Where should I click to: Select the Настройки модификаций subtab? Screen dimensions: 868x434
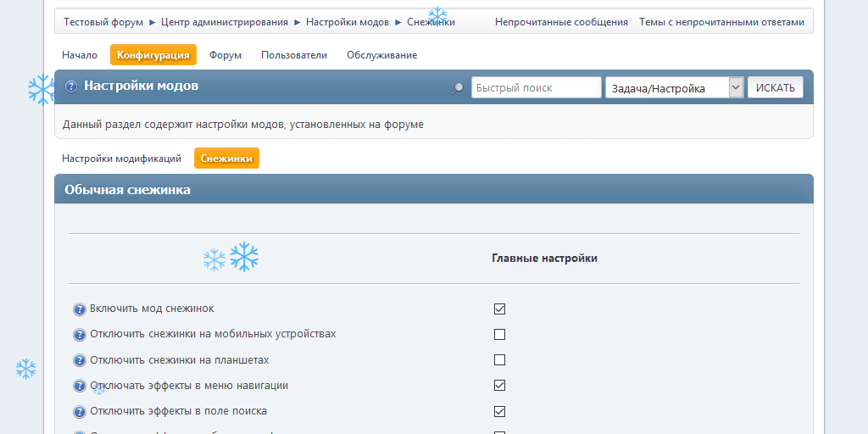point(121,159)
